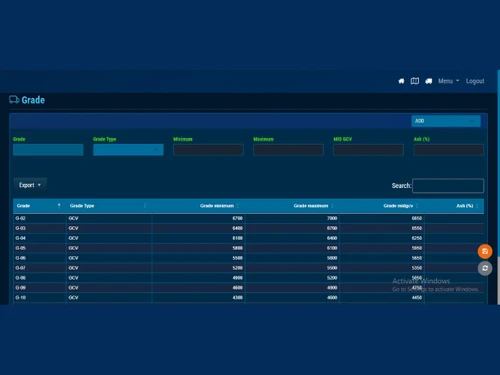Sort by Grade minimum column header
Viewport: 500px width, 375px height.
tap(198, 206)
